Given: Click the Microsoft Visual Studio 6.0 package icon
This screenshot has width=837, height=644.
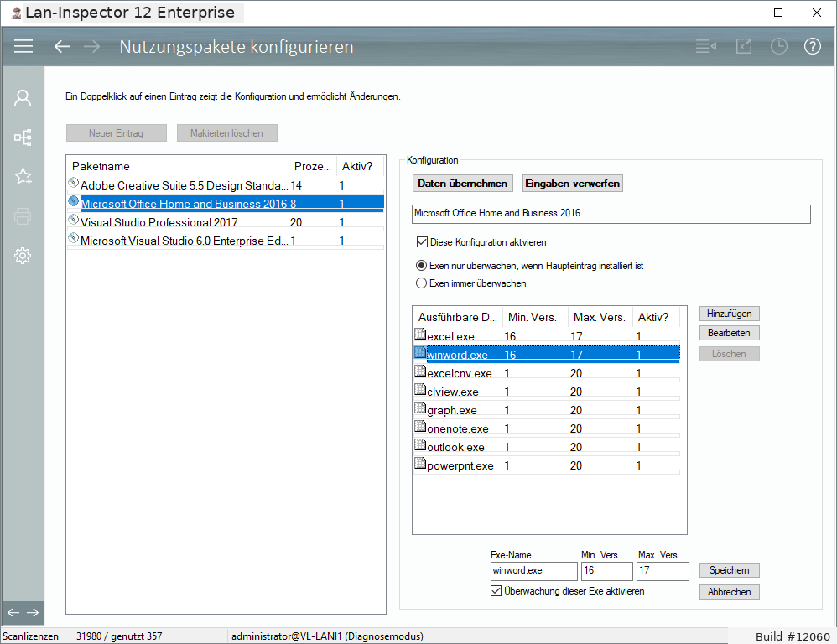Looking at the screenshot, I should [74, 238].
